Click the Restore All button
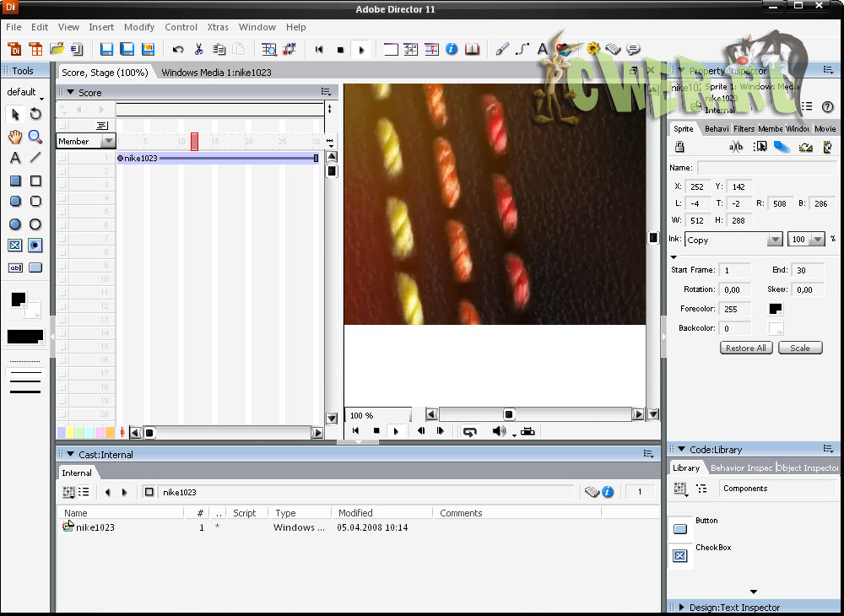Image resolution: width=844 pixels, height=616 pixels. [x=746, y=348]
